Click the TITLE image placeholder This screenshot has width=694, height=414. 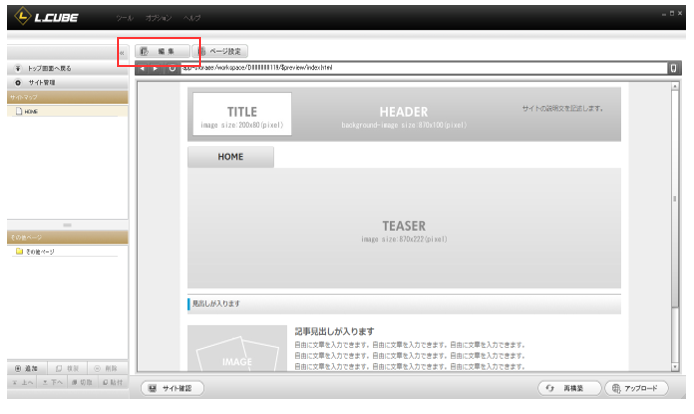(242, 114)
